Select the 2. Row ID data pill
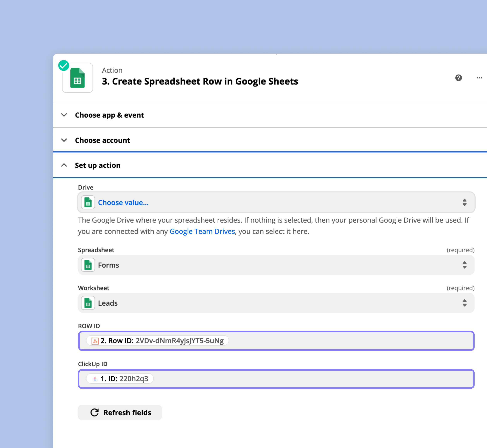Image resolution: width=487 pixels, height=448 pixels. (158, 341)
